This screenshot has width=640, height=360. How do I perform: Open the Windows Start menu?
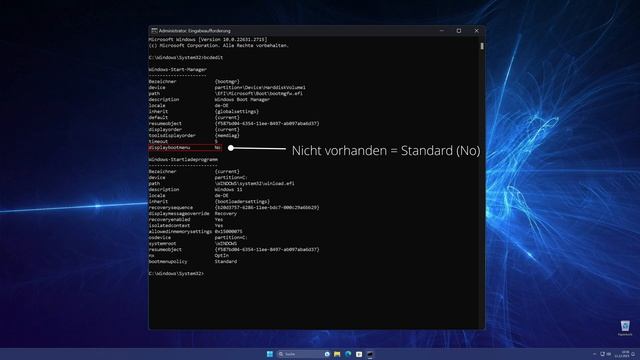tap(270, 354)
